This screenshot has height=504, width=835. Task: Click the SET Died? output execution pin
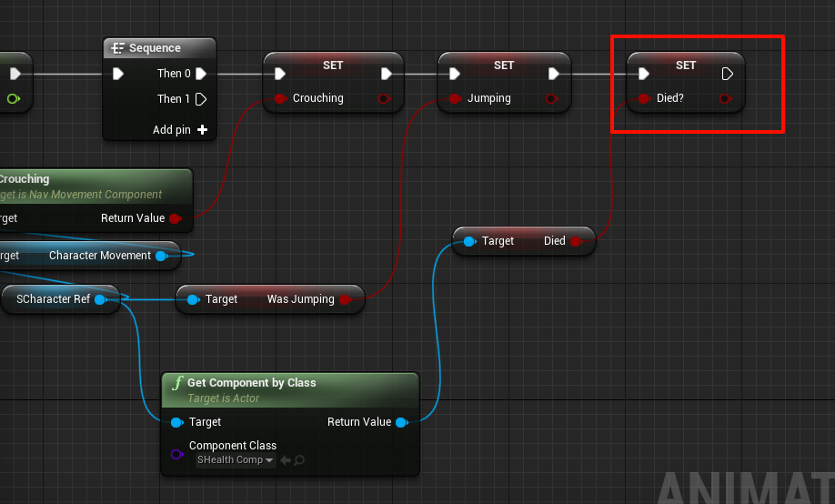pos(728,74)
